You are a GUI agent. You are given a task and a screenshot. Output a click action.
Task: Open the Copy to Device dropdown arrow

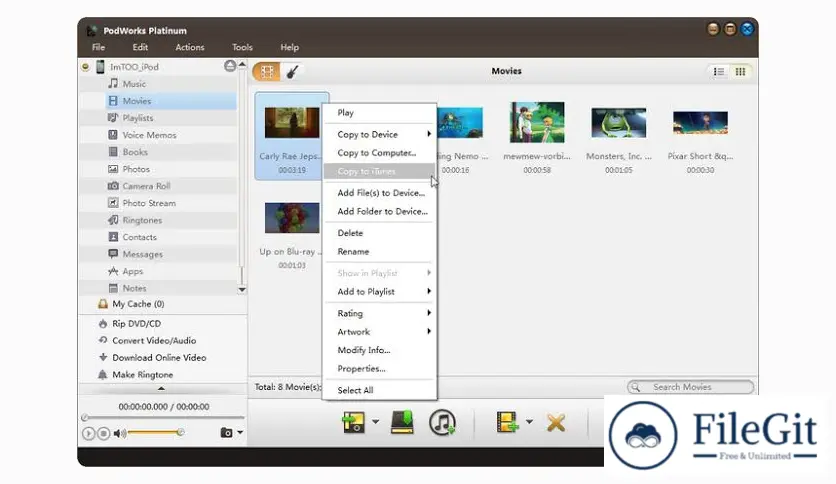point(375,422)
